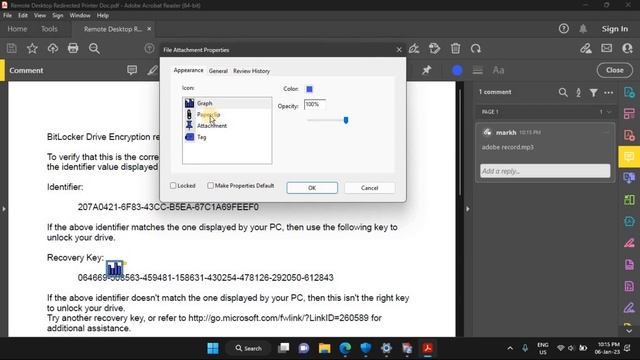Switch to the General tab
This screenshot has height=360, width=640.
click(x=218, y=71)
